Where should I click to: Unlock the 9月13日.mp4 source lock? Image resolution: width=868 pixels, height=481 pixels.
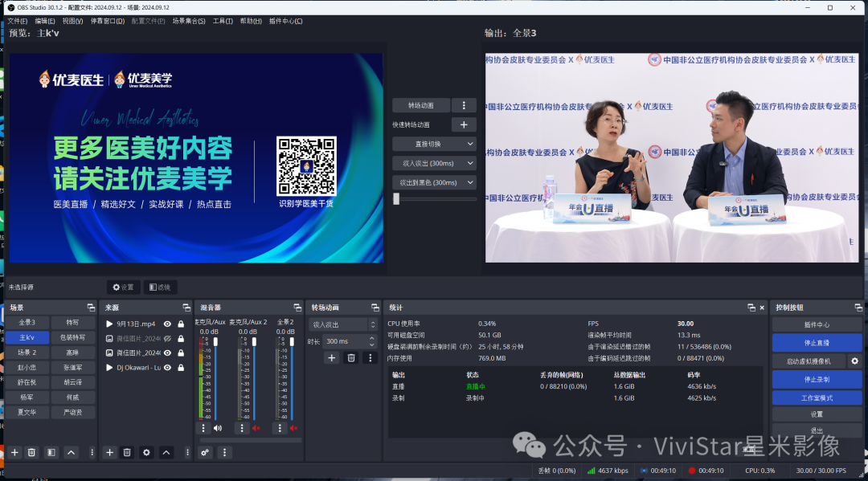[x=181, y=324]
